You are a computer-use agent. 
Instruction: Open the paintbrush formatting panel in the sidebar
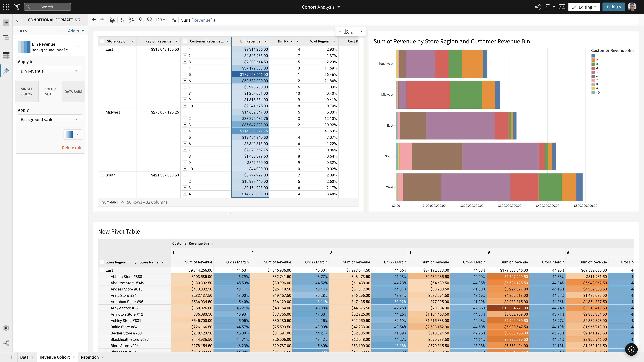6,71
